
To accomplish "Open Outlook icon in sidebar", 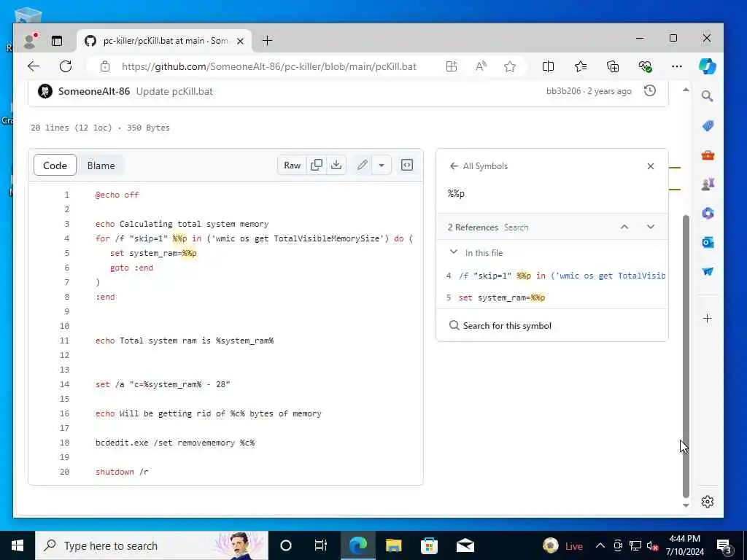I will pos(708,242).
